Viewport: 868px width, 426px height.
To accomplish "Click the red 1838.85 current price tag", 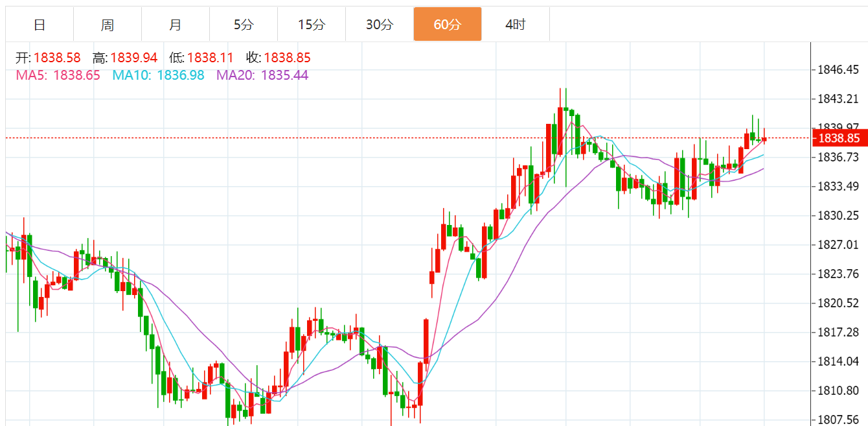I will [839, 138].
